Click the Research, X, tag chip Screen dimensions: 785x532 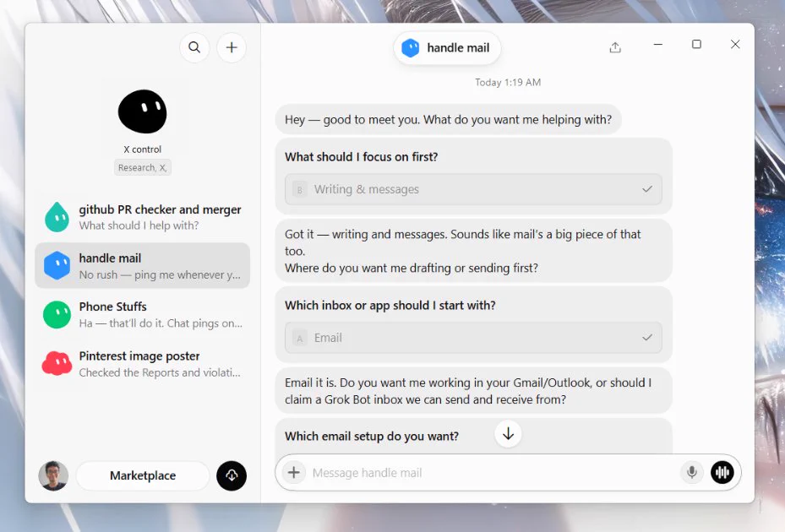[x=143, y=168]
